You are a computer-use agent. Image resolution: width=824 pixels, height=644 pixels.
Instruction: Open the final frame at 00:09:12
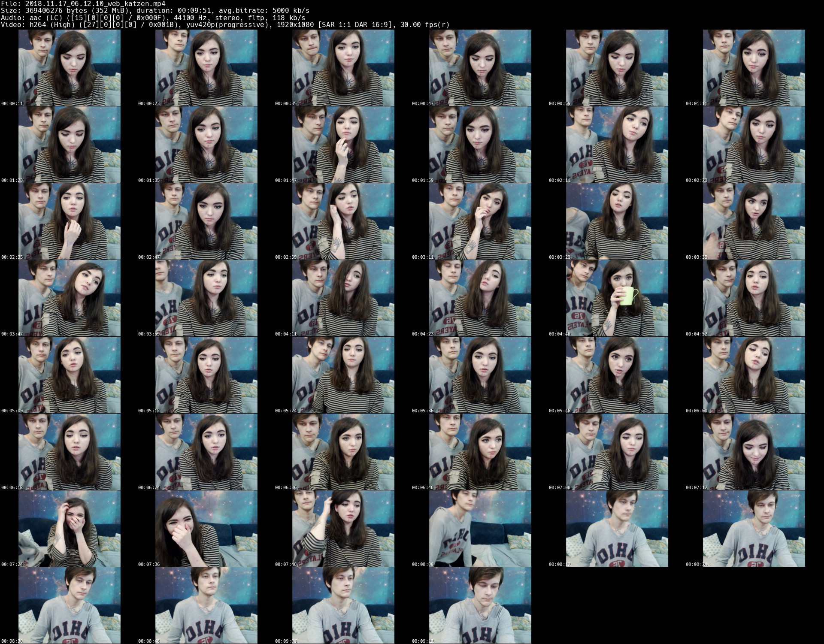coord(480,605)
